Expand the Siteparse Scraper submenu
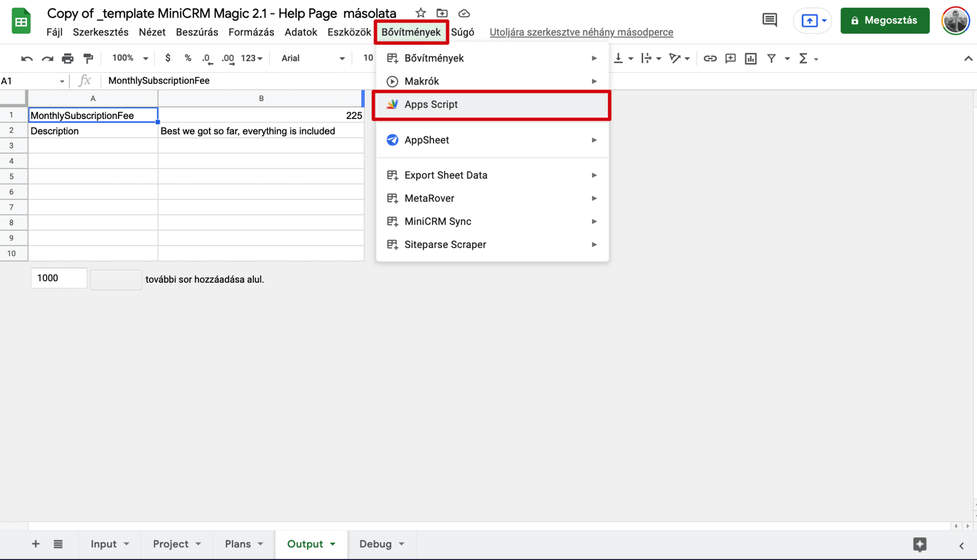This screenshot has width=977, height=560. tap(492, 245)
